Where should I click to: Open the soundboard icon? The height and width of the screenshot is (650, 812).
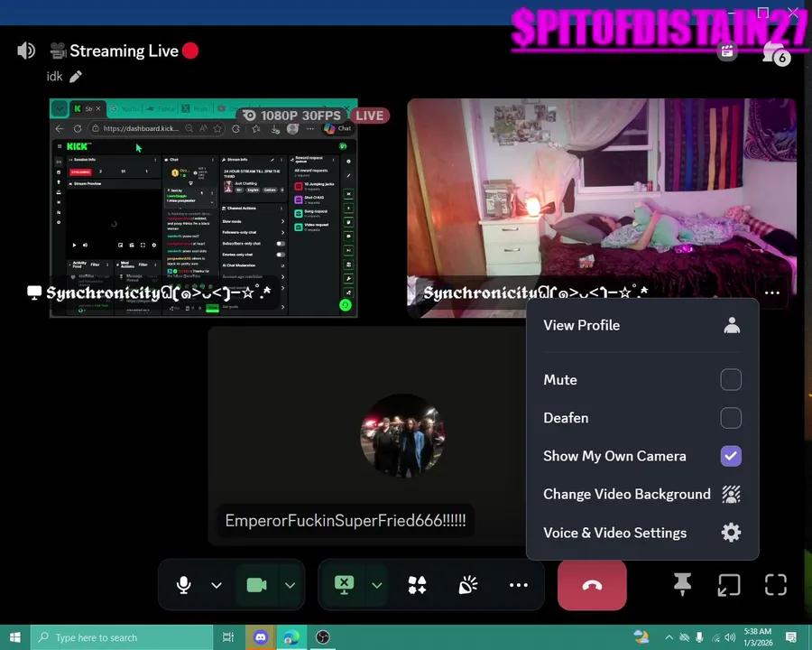[x=467, y=585]
